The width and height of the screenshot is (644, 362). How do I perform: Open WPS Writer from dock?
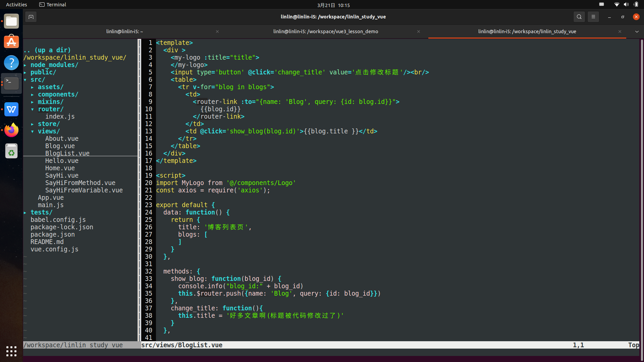tap(11, 109)
